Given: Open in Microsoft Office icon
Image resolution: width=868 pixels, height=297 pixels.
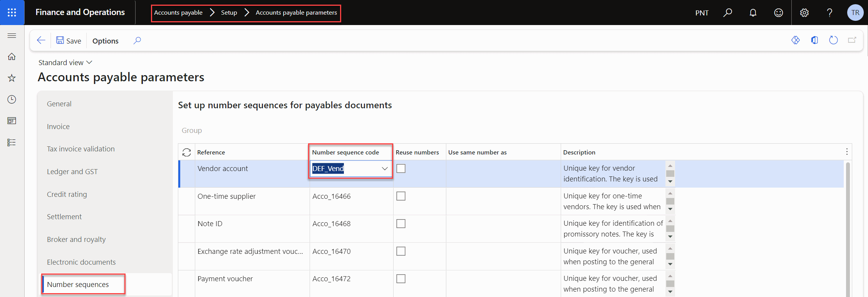Looking at the screenshot, I should coord(814,40).
